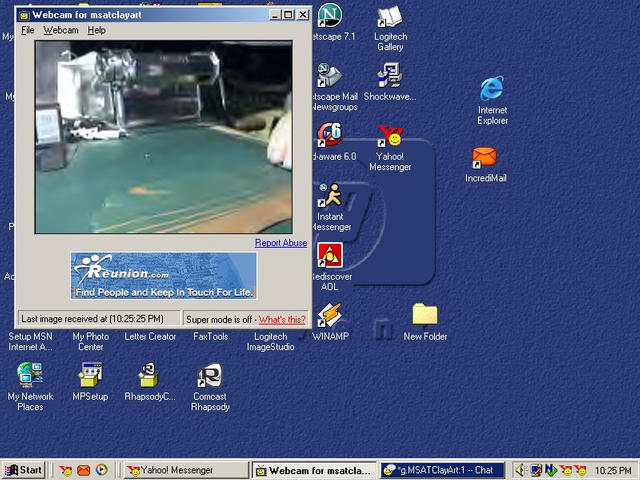Select the New Folder icon

point(425,315)
